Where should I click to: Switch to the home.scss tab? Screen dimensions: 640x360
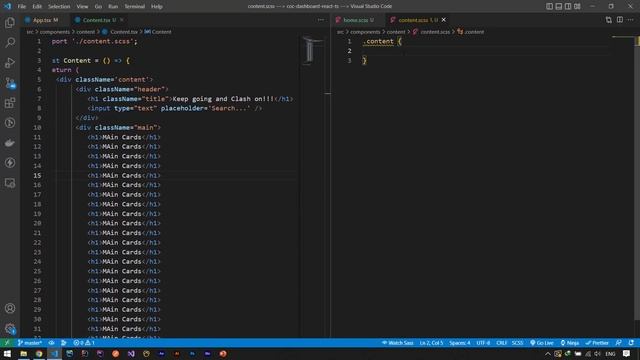[x=356, y=20]
